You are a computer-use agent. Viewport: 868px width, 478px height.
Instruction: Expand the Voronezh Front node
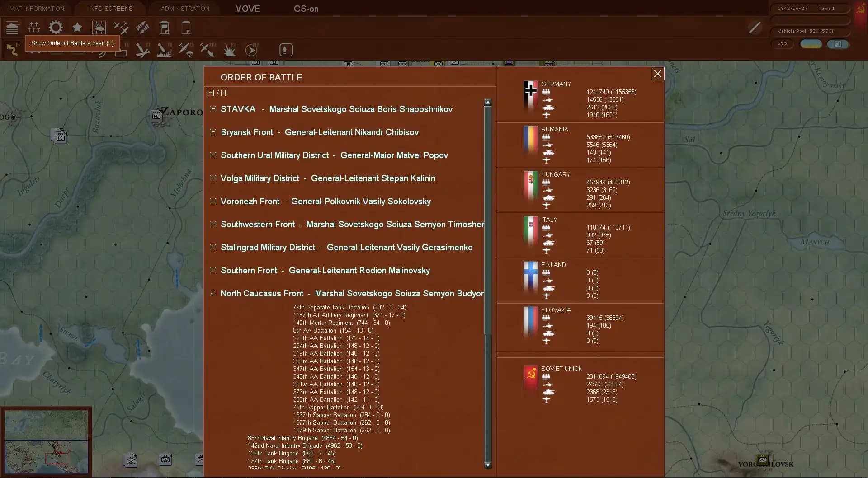[212, 202]
